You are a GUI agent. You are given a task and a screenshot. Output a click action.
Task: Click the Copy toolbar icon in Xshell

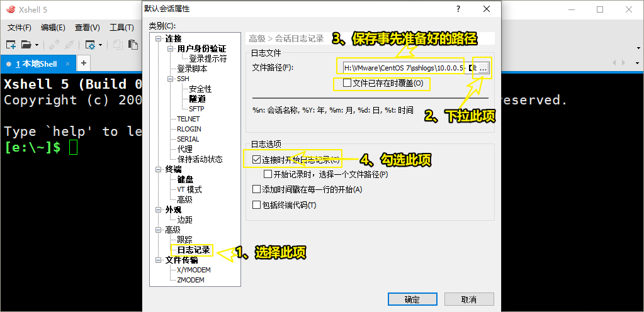[118, 44]
